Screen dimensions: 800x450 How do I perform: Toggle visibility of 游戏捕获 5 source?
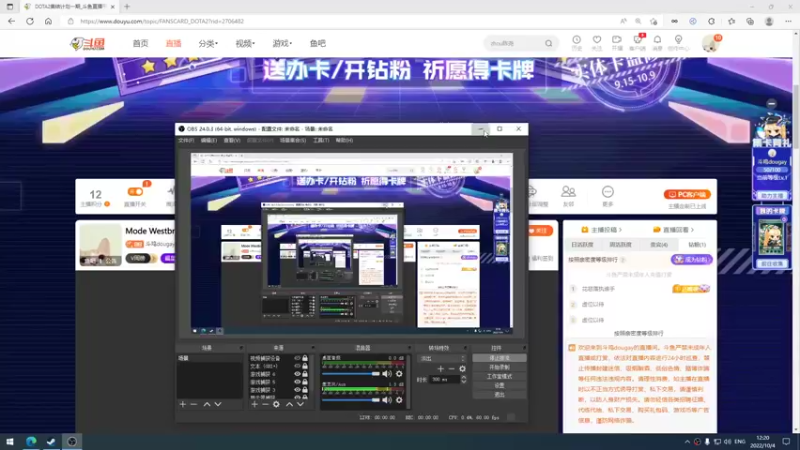[297, 382]
